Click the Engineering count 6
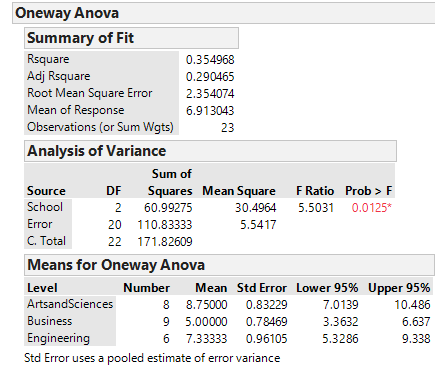 click(x=166, y=339)
